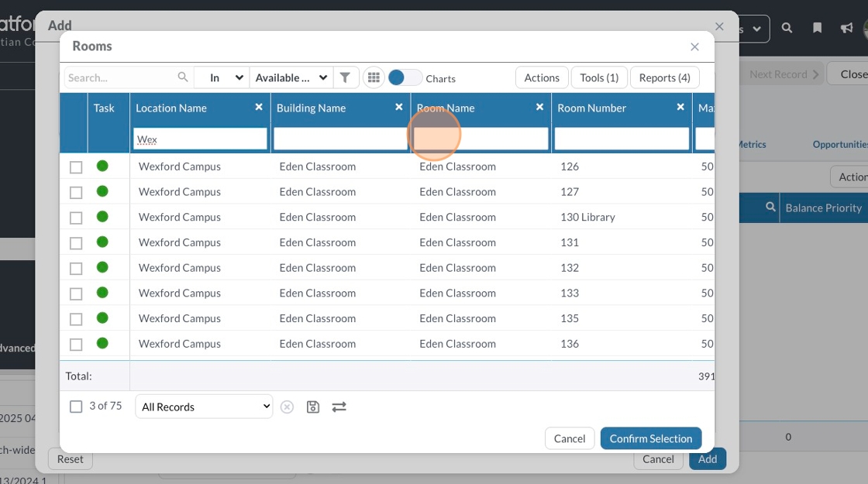Click the Balance Priority column header

[x=823, y=208]
